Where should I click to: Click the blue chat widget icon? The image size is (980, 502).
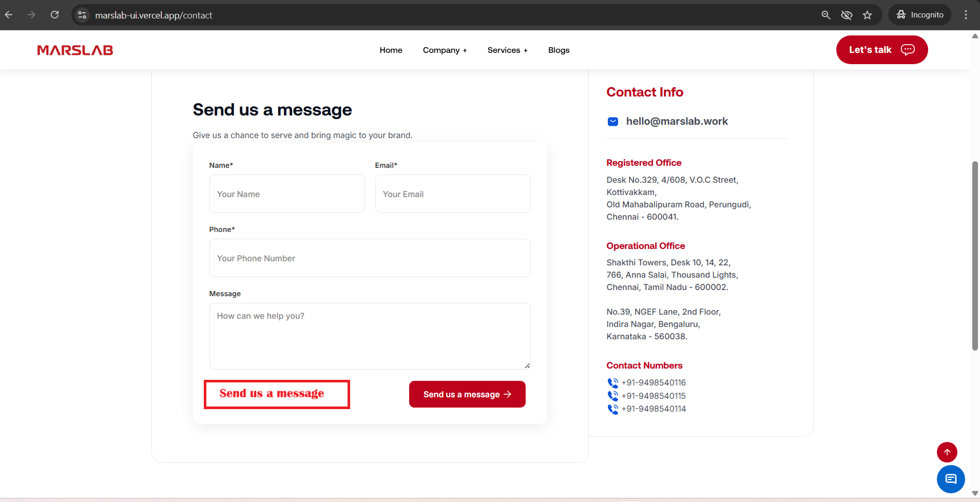[950, 479]
